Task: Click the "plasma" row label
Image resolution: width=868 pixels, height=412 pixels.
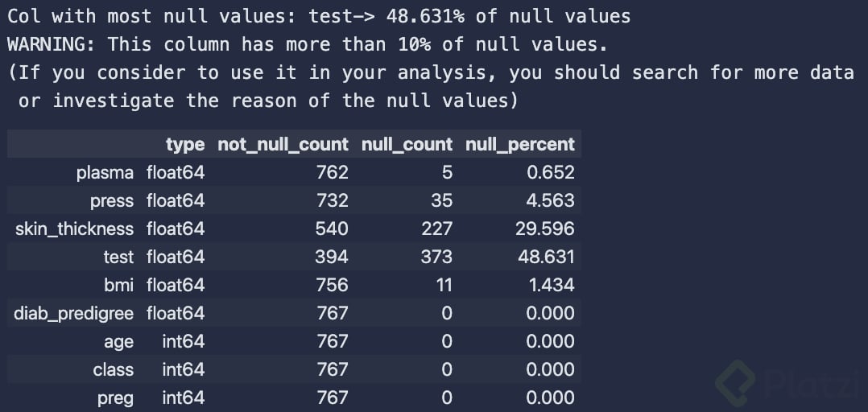Action: point(105,172)
